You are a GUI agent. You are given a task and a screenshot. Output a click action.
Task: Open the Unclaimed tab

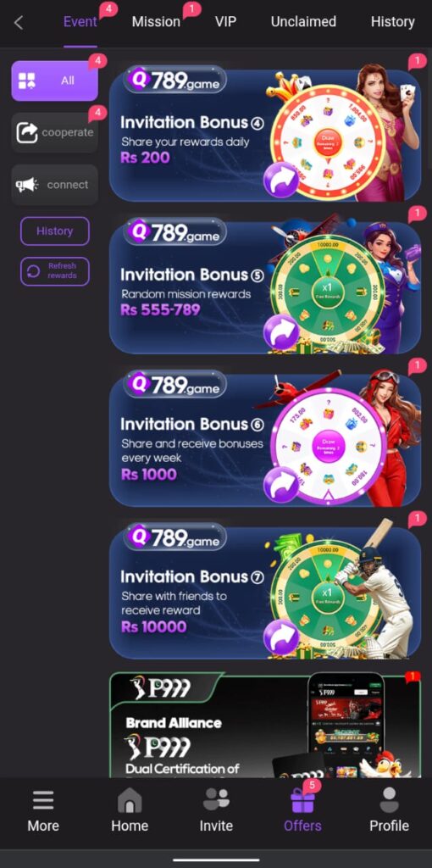coord(303,21)
